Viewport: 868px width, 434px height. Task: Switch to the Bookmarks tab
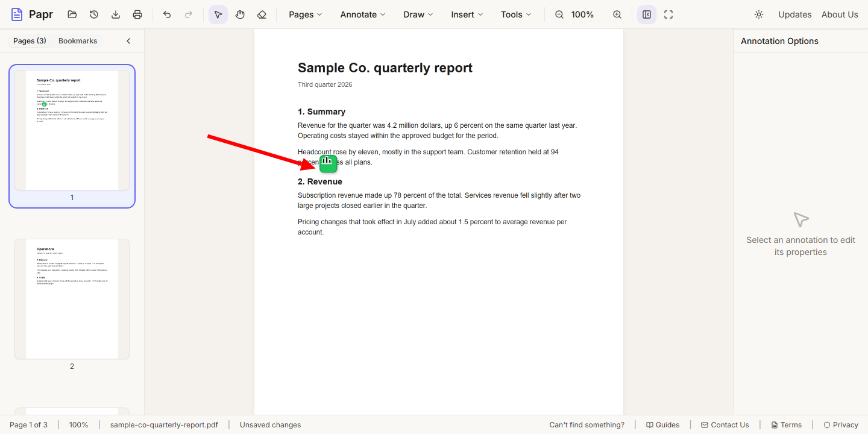78,41
